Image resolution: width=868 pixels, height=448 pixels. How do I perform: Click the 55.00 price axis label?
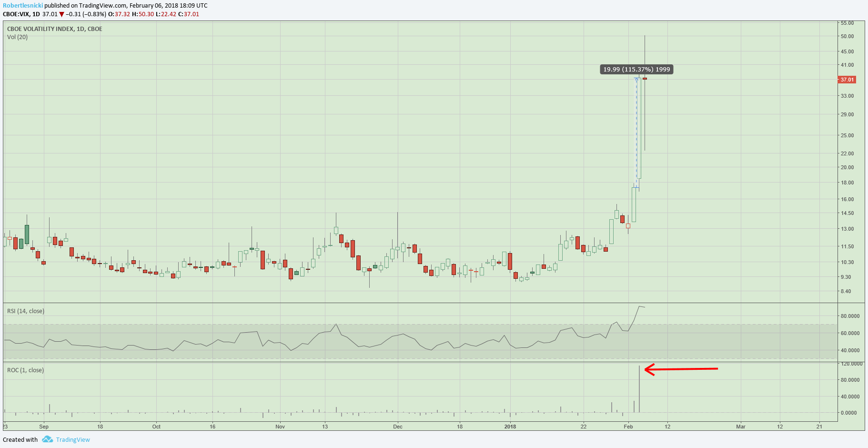[847, 23]
